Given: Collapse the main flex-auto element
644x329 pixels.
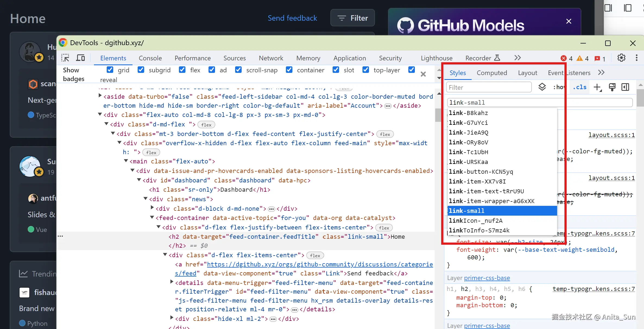Looking at the screenshot, I should click(x=126, y=161).
